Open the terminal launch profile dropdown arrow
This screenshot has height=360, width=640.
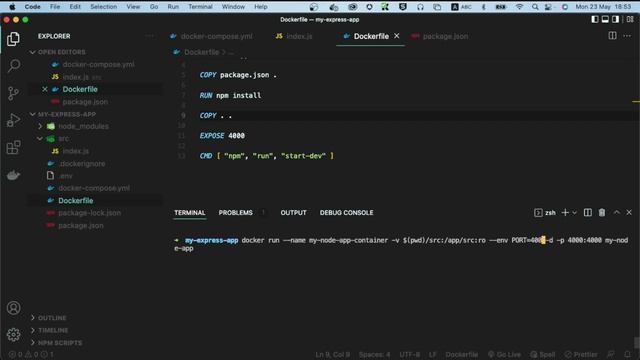[x=574, y=213]
